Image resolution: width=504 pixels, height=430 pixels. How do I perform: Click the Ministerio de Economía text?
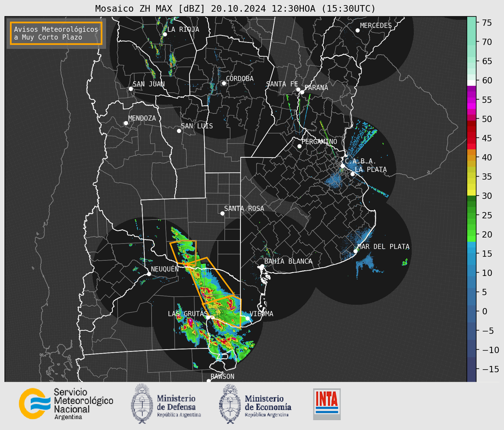[x=268, y=406]
